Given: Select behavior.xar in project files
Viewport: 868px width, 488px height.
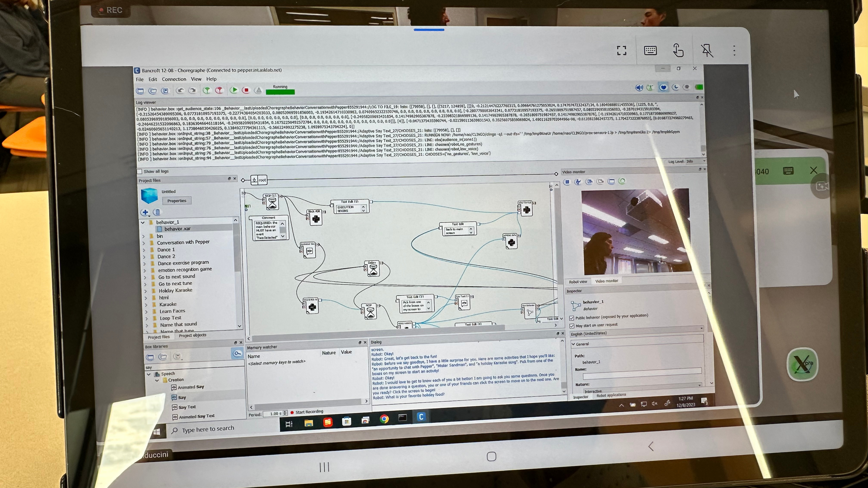Looking at the screenshot, I should pos(177,229).
